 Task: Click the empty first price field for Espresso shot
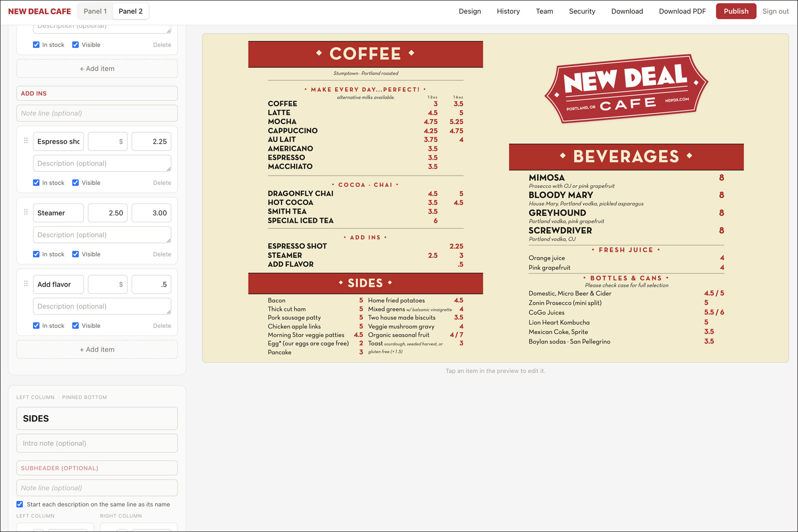coord(108,142)
